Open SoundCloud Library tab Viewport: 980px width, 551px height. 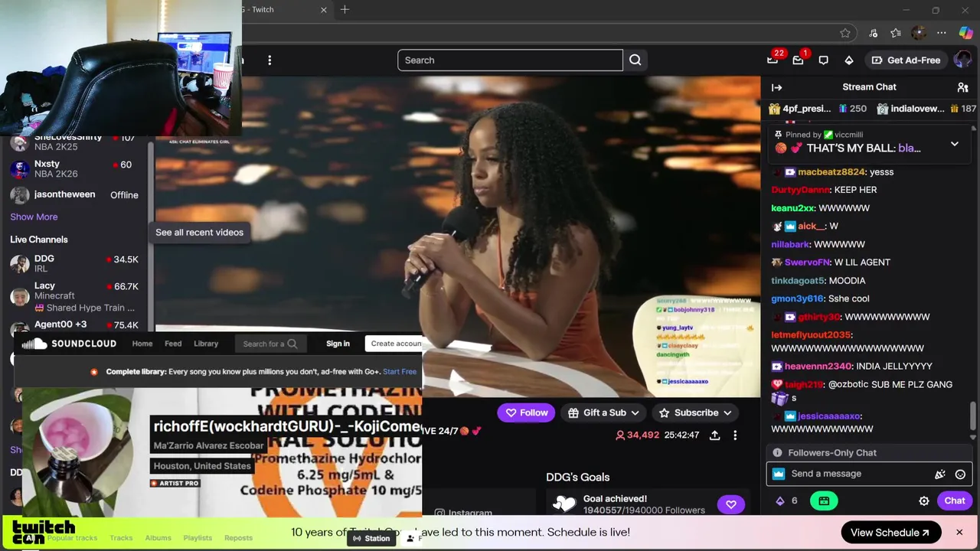coord(206,344)
